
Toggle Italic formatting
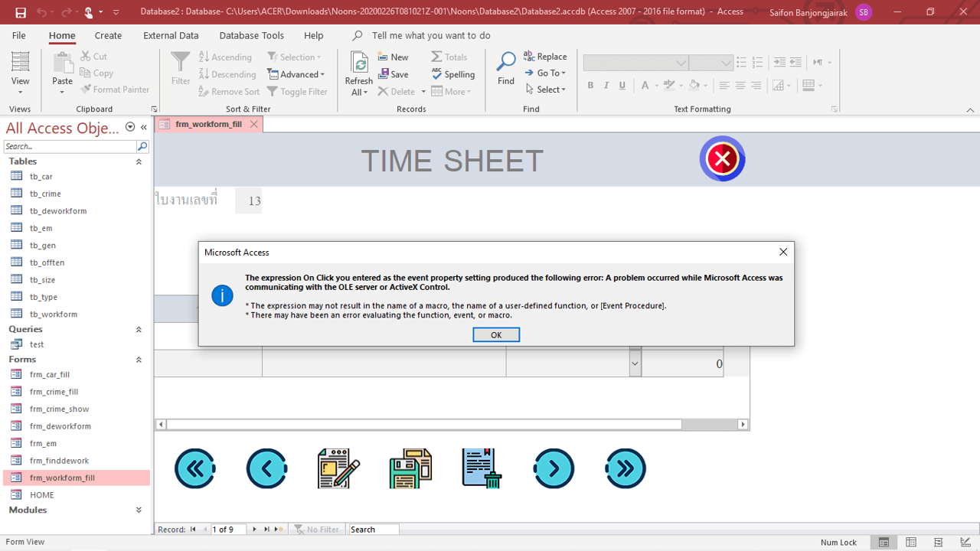(x=606, y=86)
